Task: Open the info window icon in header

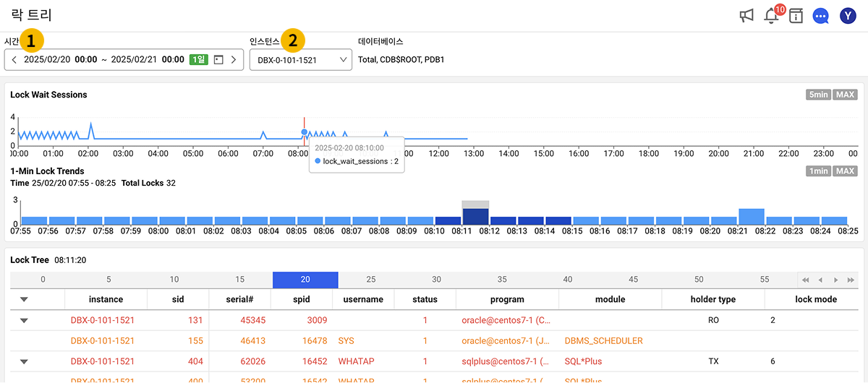Action: [796, 16]
